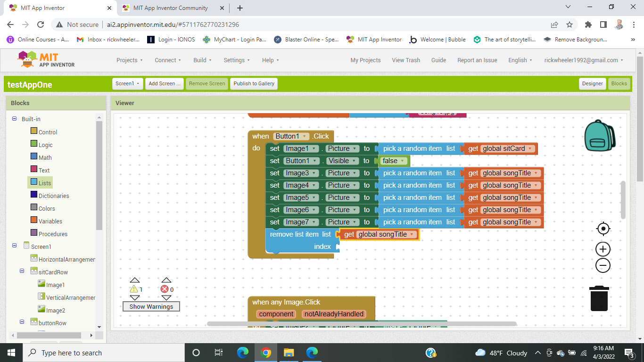Click the red error circle indicator
Screen dimensions: 644x362
[x=165, y=289]
